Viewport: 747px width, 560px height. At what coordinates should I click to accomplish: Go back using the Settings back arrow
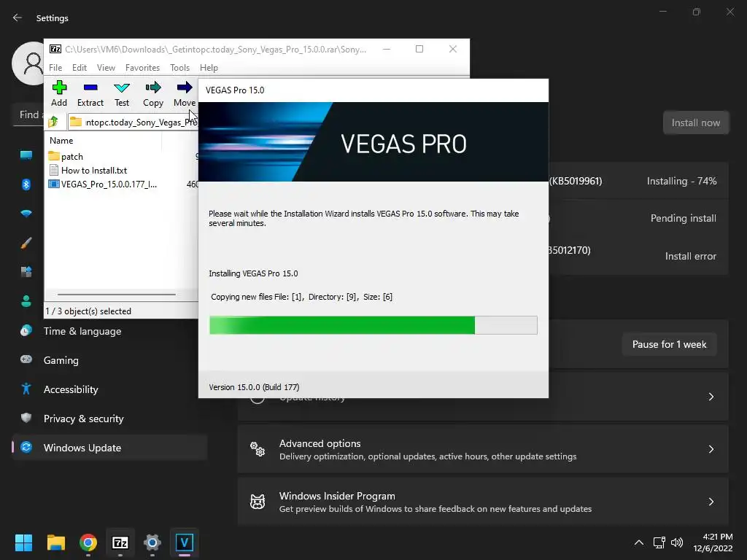[x=18, y=17]
